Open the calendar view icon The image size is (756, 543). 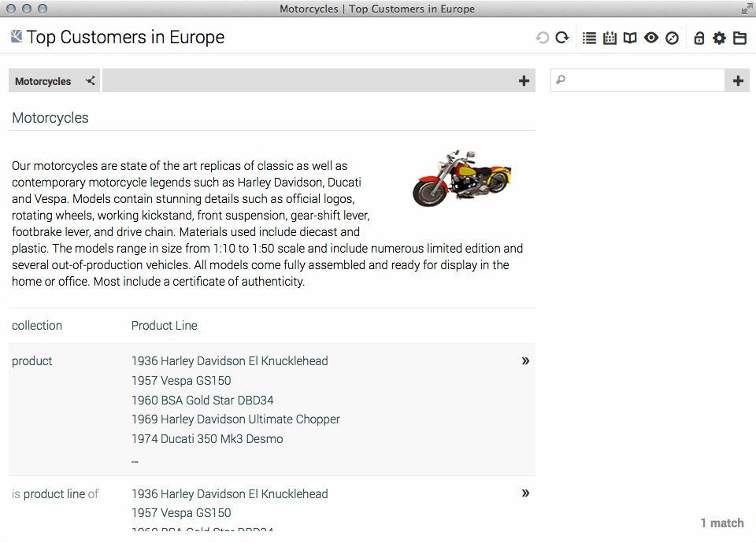click(610, 38)
